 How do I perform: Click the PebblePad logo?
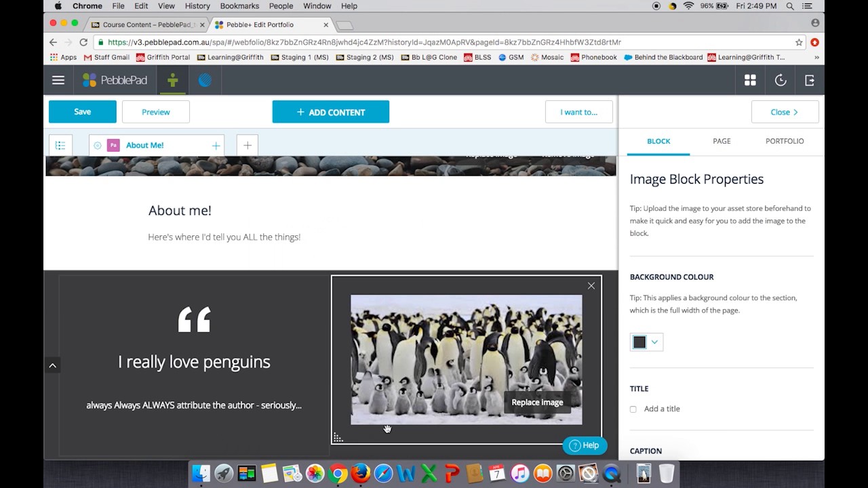click(x=115, y=80)
